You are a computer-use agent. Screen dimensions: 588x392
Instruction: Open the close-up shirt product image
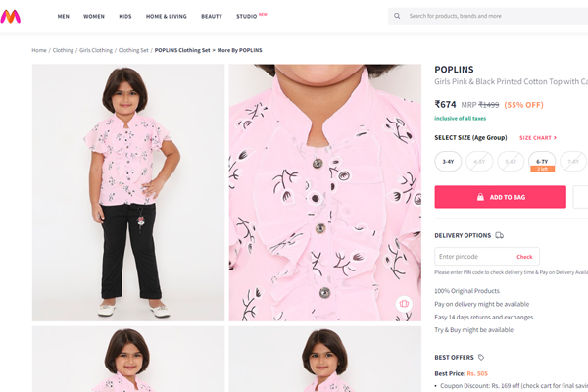pos(325,192)
